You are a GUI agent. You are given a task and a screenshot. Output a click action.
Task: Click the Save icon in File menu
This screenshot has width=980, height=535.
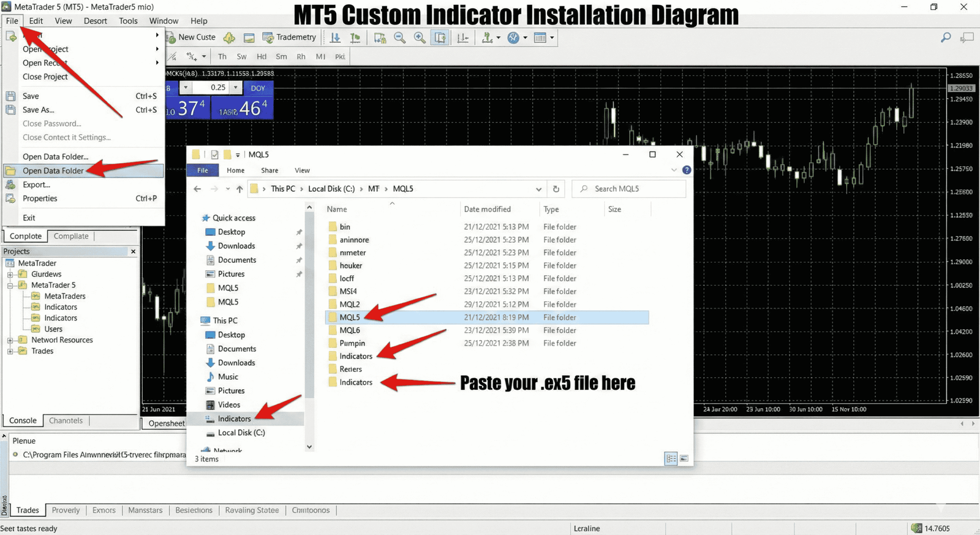[10, 96]
